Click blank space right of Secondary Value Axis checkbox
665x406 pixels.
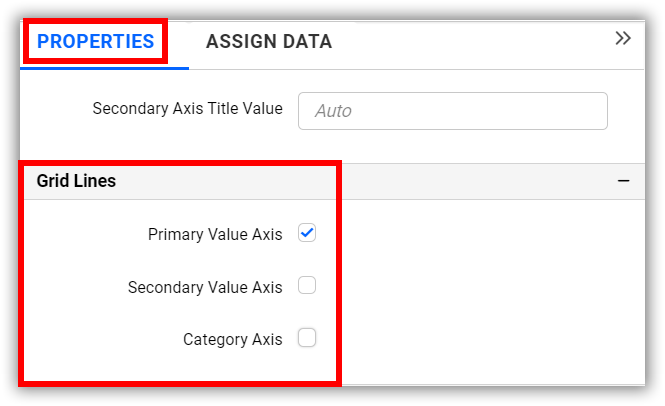(480, 286)
